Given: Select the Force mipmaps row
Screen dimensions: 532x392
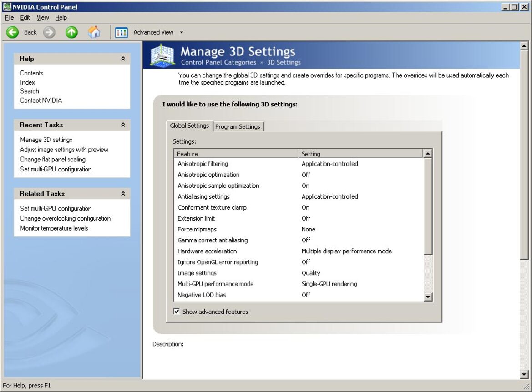Looking at the screenshot, I should [x=299, y=229].
